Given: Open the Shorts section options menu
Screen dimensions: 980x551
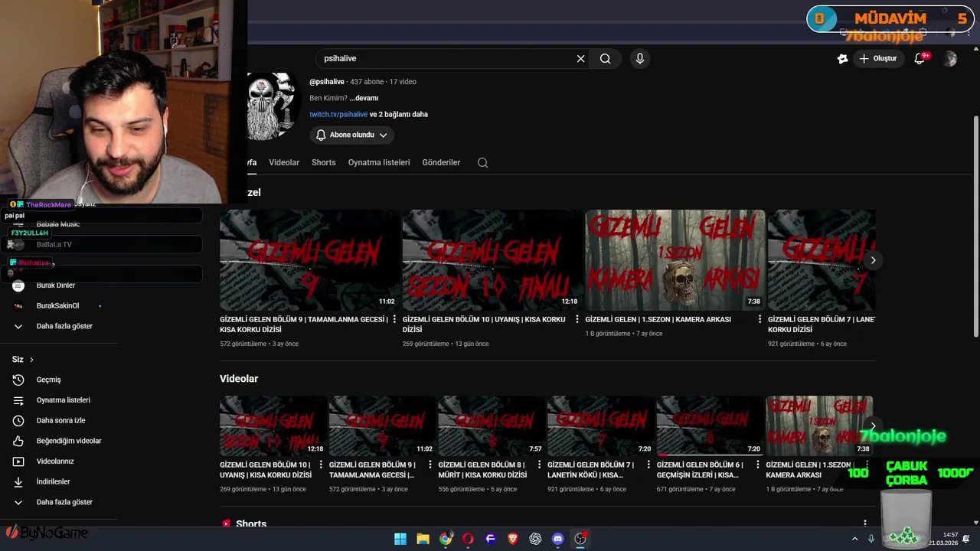Looking at the screenshot, I should coord(865,523).
